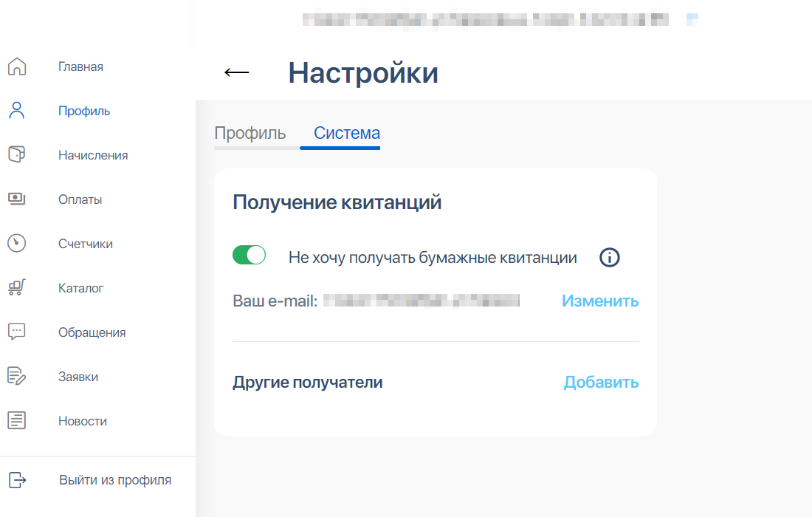Click the person icon for Профиль
Viewport: 812px width, 517px height.
[x=16, y=111]
